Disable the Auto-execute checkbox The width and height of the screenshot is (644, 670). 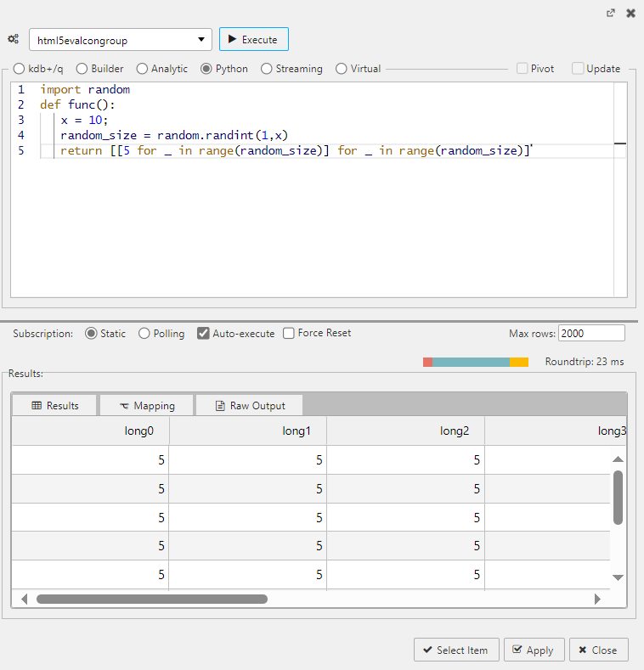pyautogui.click(x=203, y=334)
